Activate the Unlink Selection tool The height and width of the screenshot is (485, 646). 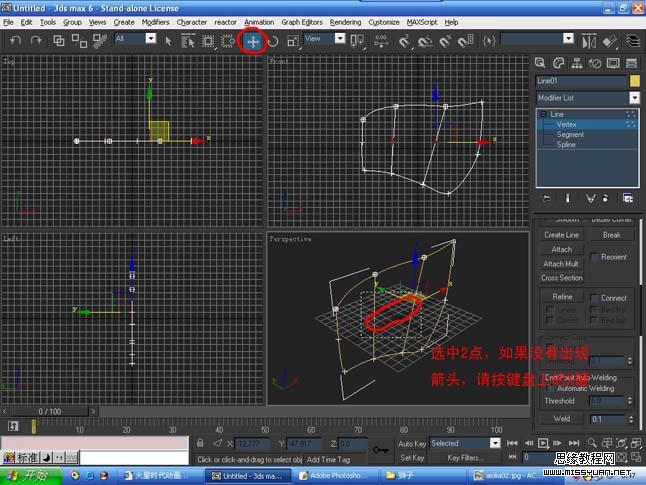(79, 40)
